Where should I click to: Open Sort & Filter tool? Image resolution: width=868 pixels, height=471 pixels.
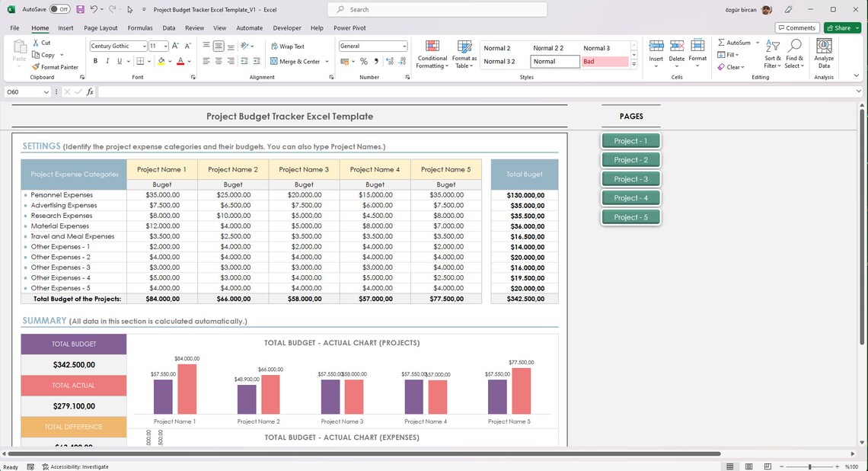pyautogui.click(x=773, y=54)
